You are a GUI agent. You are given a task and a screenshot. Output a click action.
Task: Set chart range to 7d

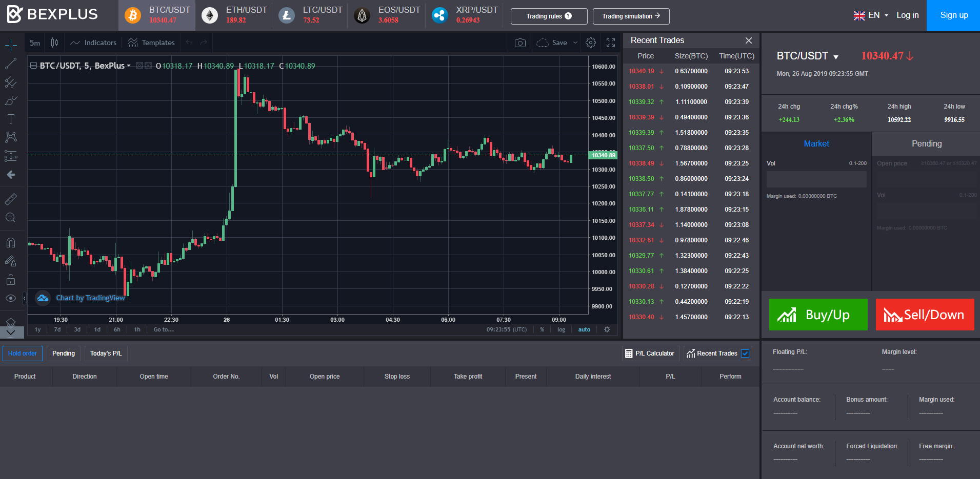pos(57,329)
